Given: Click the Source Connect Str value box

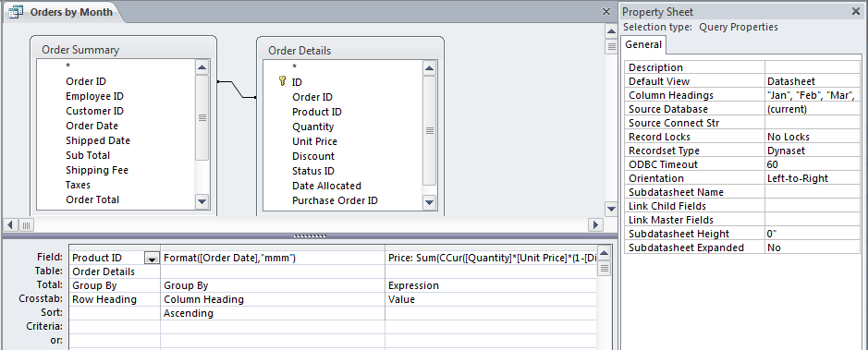Looking at the screenshot, I should (813, 123).
